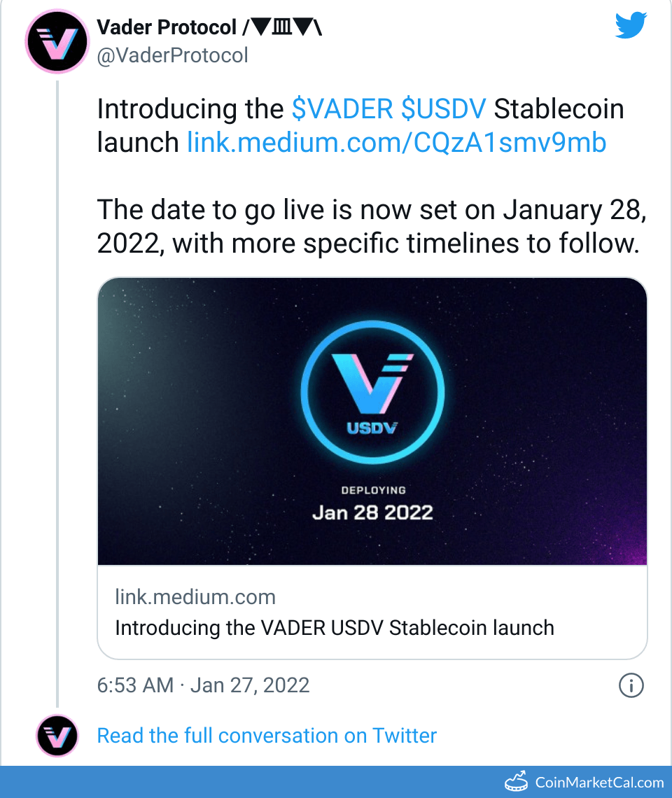Click the @VaderProtocol handle
This screenshot has height=798, width=672.
[172, 55]
